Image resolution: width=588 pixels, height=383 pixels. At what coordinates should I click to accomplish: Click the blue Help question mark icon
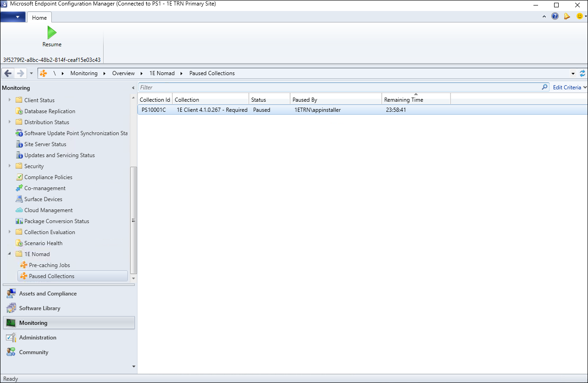pos(555,16)
